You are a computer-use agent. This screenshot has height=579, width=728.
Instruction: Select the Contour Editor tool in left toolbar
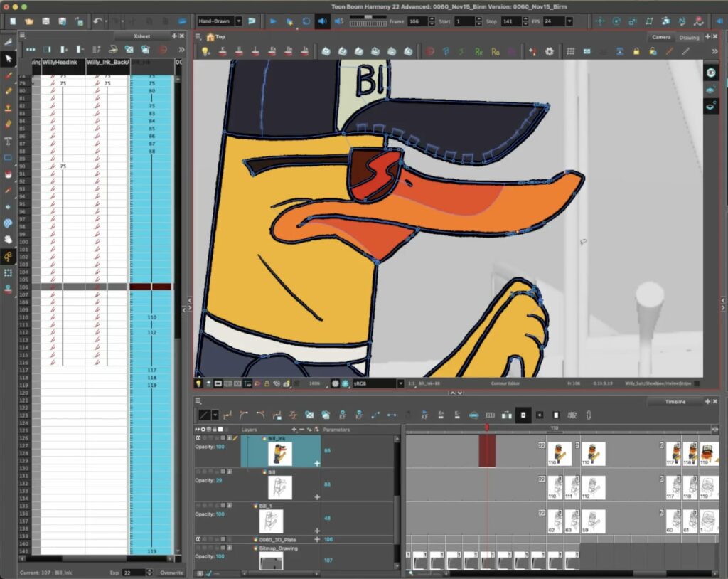[x=8, y=257]
